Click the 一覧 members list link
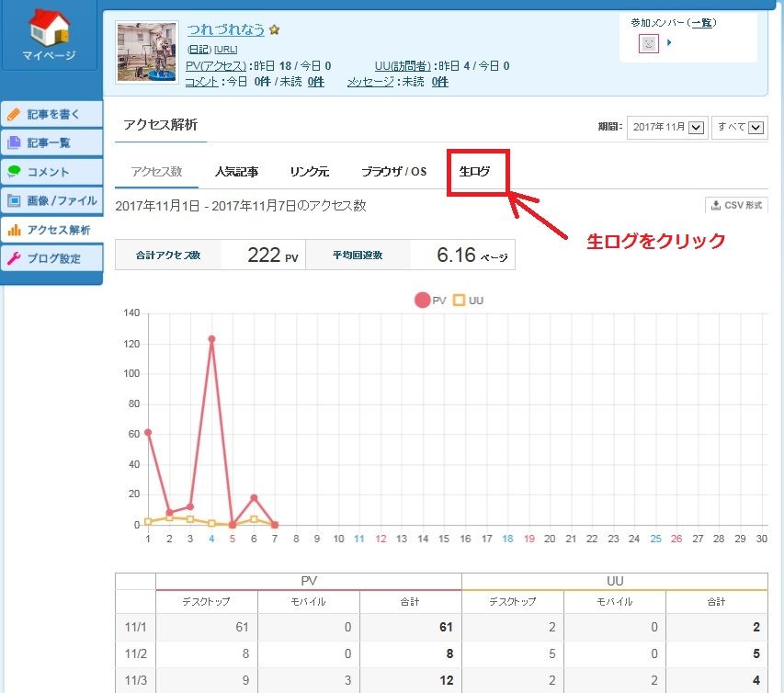784x693 pixels. 702,22
